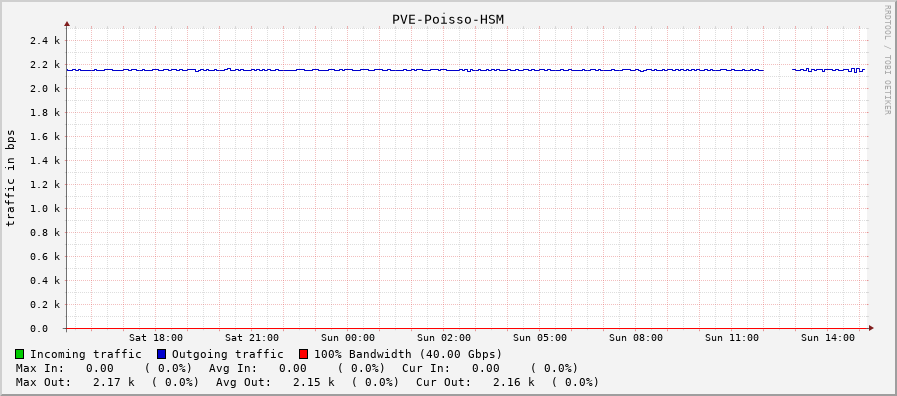Click the Sun 14:00 time label
This screenshot has height=396, width=897.
pyautogui.click(x=828, y=338)
